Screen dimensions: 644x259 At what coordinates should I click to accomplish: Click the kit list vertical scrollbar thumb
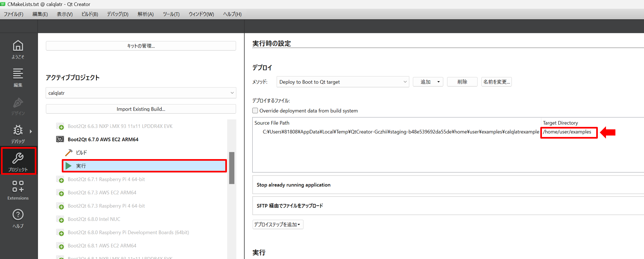click(232, 168)
